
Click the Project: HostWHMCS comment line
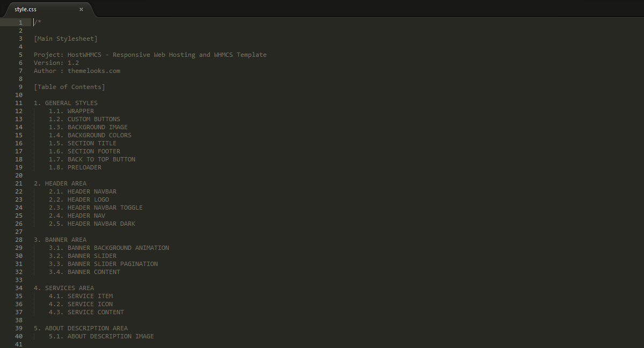[x=150, y=55]
